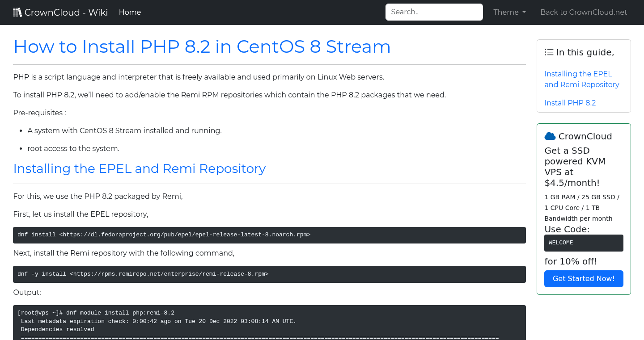Select the Home menu item
This screenshot has height=340, width=644.
pos(130,12)
